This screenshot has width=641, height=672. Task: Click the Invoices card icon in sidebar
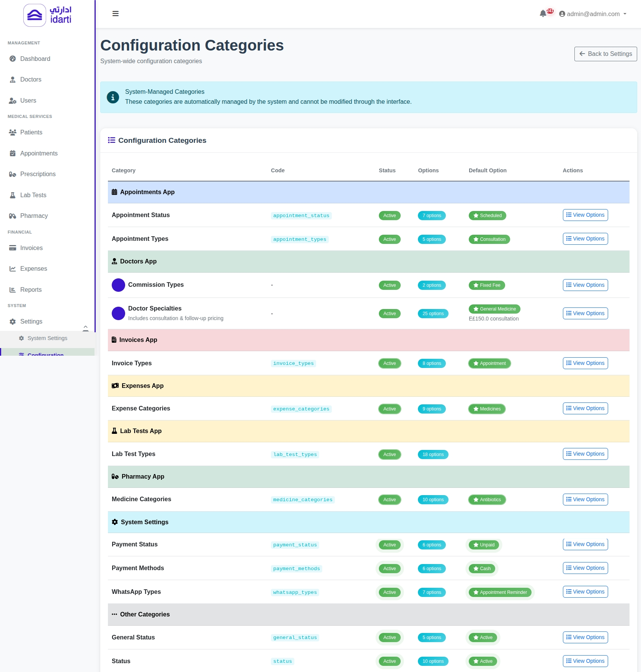pos(13,248)
